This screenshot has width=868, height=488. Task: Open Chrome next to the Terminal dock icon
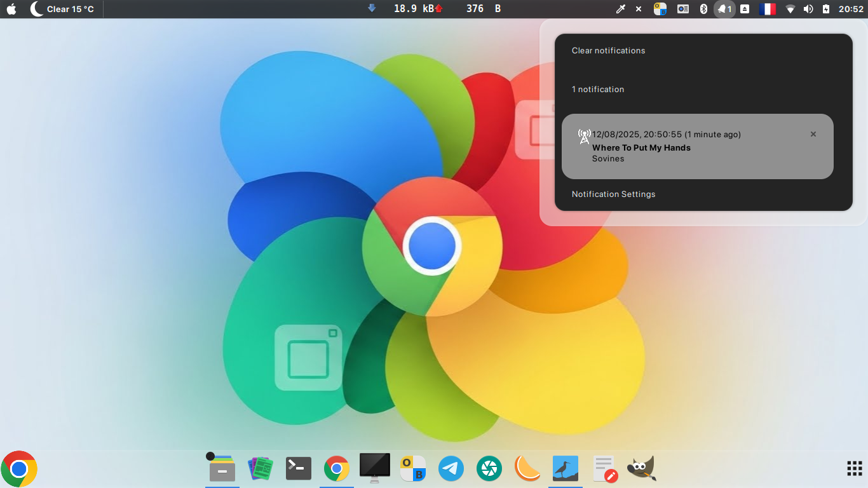point(337,470)
